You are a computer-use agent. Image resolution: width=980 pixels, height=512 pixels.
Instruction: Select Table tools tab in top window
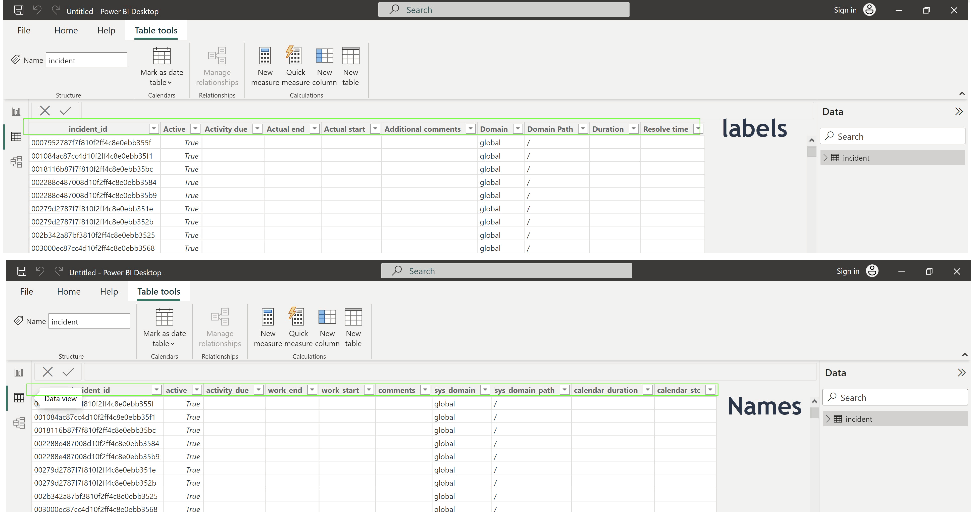tap(156, 30)
